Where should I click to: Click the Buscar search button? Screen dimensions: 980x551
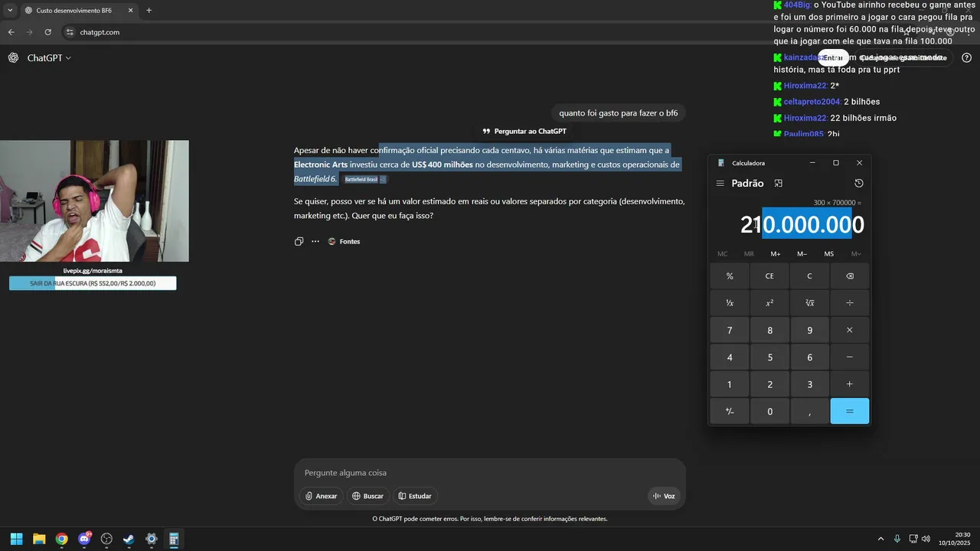[367, 496]
